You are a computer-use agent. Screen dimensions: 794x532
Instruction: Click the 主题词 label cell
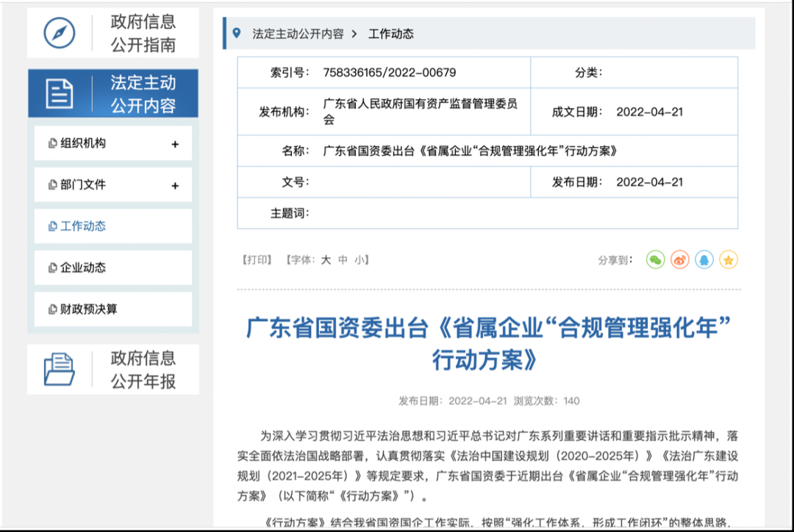click(290, 213)
